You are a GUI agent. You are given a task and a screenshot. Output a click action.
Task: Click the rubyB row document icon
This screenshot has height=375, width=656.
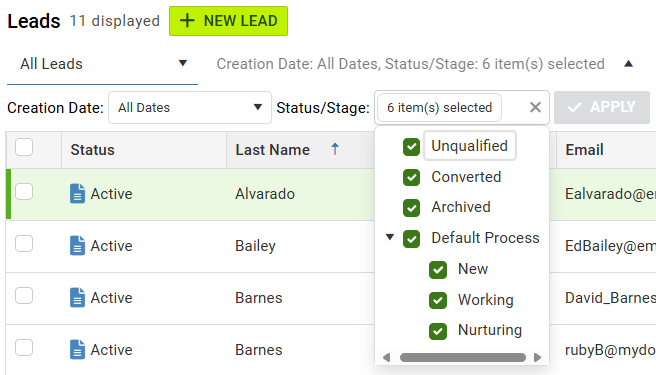pyautogui.click(x=77, y=349)
